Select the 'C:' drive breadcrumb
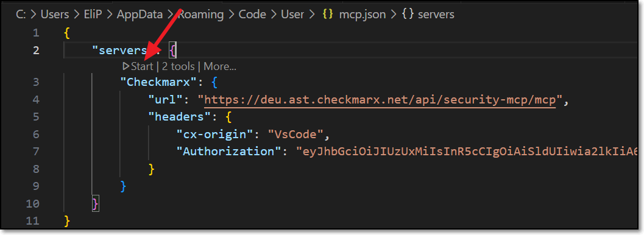Screen dimensions: 644x235 pos(21,15)
